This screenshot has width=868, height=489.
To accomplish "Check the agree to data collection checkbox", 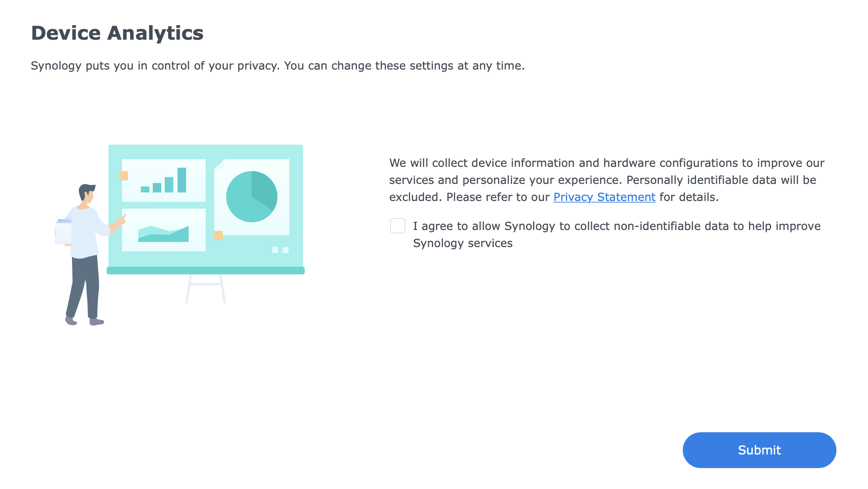I will pos(397,226).
